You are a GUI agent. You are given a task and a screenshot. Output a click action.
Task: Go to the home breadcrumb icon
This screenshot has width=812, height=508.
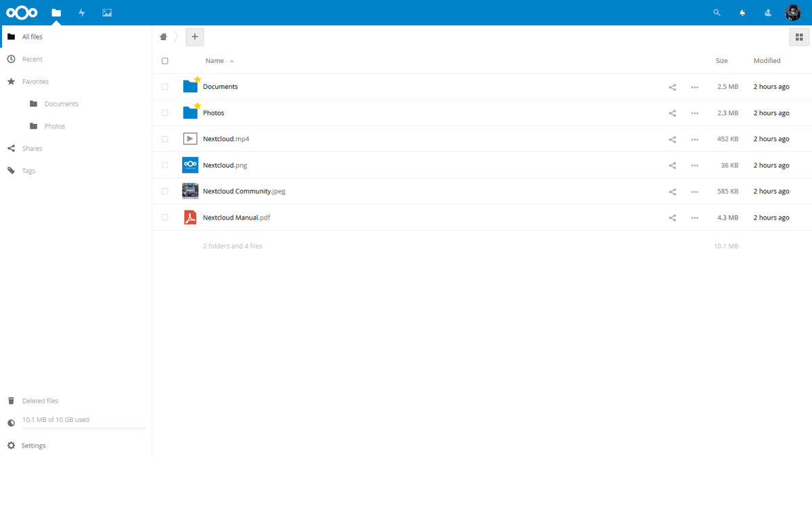(163, 37)
